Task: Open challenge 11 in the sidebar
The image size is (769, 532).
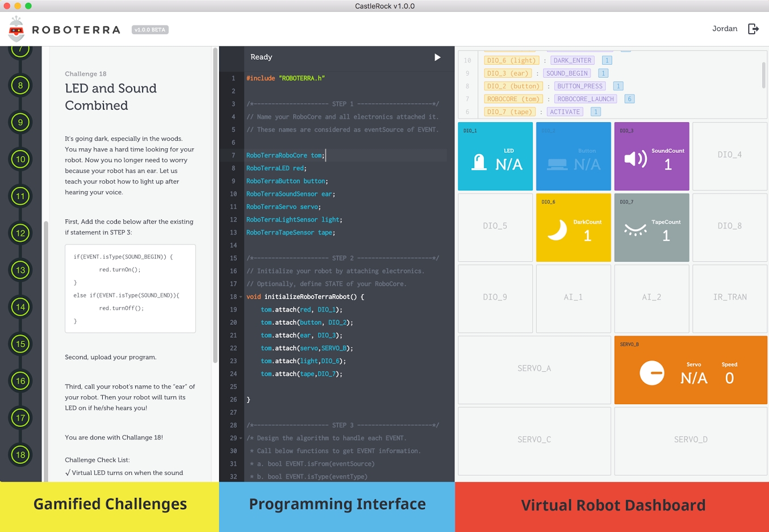Action: click(x=20, y=196)
